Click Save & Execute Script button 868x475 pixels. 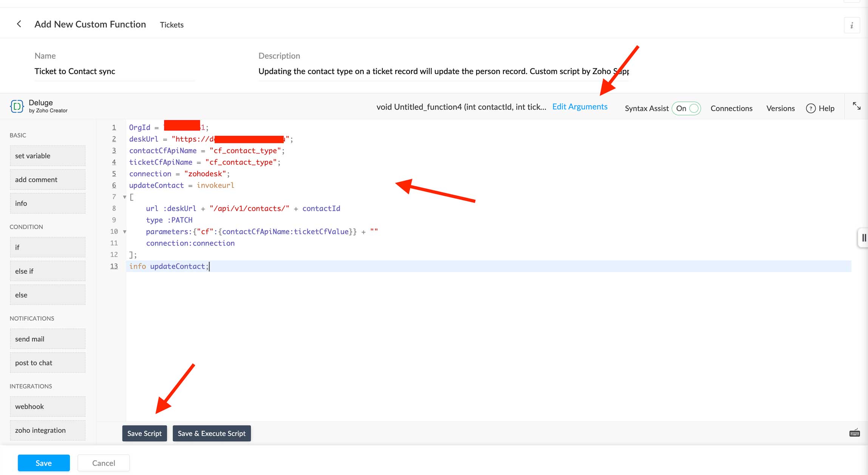pyautogui.click(x=212, y=433)
